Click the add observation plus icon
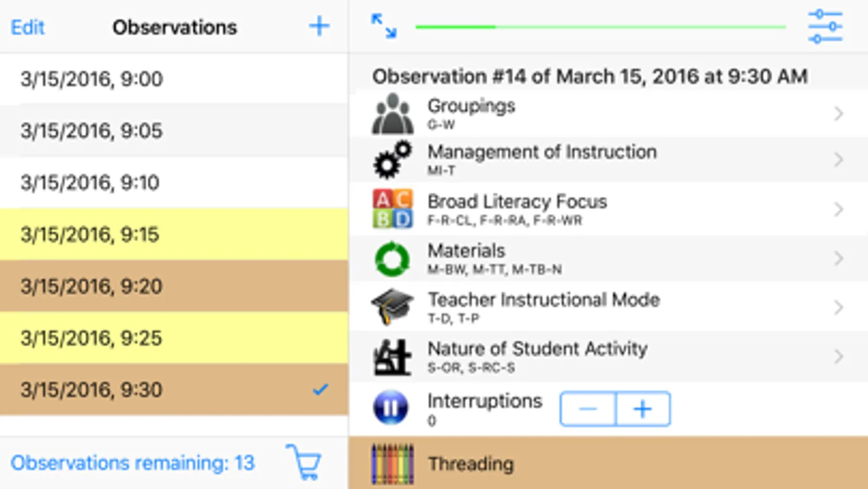 click(x=319, y=26)
